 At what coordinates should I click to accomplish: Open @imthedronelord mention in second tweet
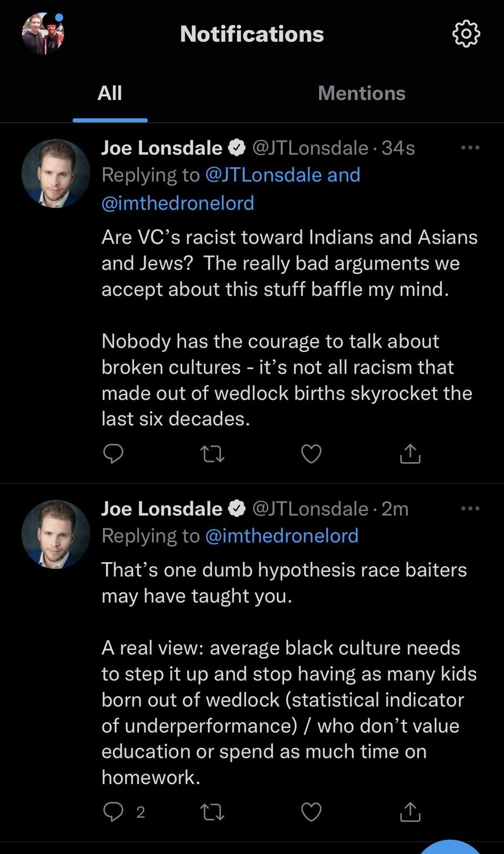282,535
